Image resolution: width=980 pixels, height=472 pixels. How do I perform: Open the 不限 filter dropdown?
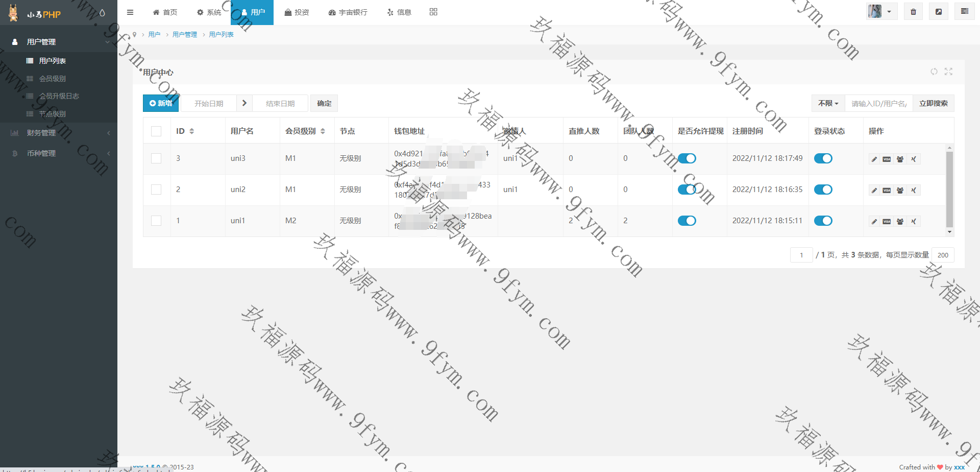pyautogui.click(x=828, y=103)
